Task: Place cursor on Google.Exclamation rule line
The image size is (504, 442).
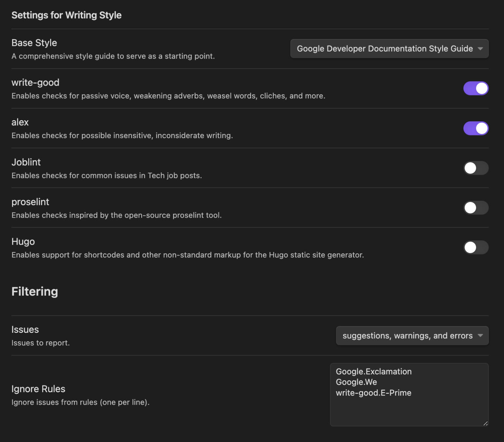Action: point(374,372)
